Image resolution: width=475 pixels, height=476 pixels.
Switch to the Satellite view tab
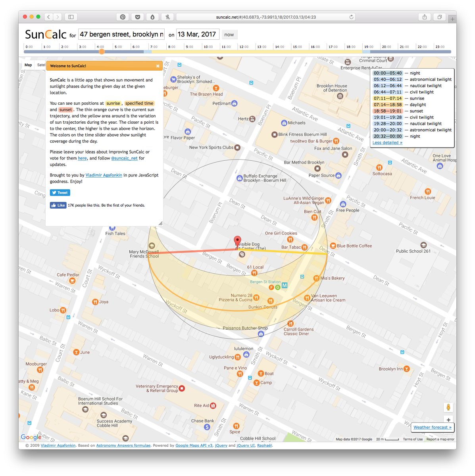[41, 65]
